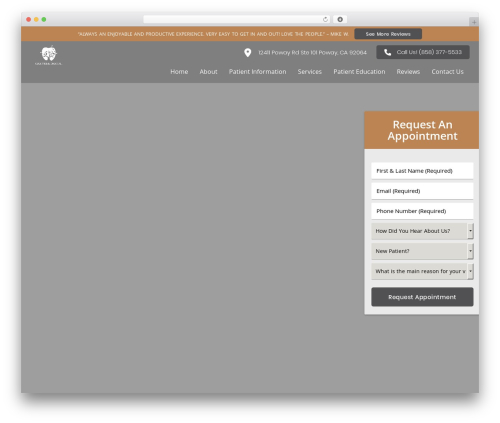
Task: Open the Patient Education menu
Action: [359, 72]
